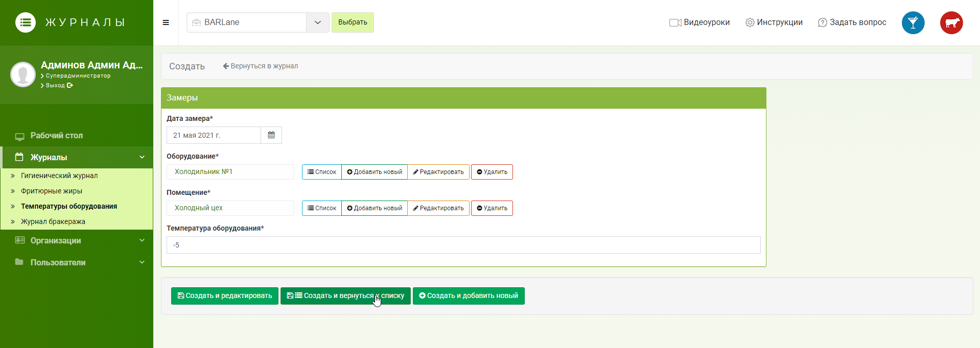This screenshot has width=980, height=348.
Task: Click Холодный цех room field
Action: (x=230, y=208)
